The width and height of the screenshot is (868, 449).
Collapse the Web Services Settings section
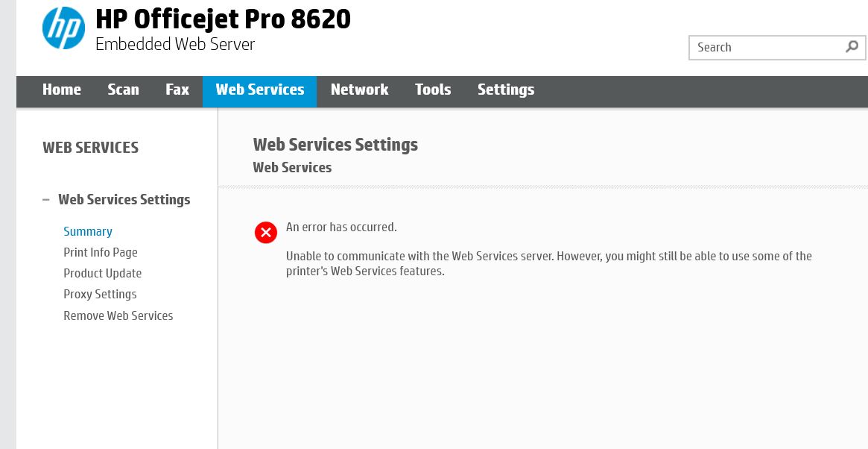coord(46,200)
